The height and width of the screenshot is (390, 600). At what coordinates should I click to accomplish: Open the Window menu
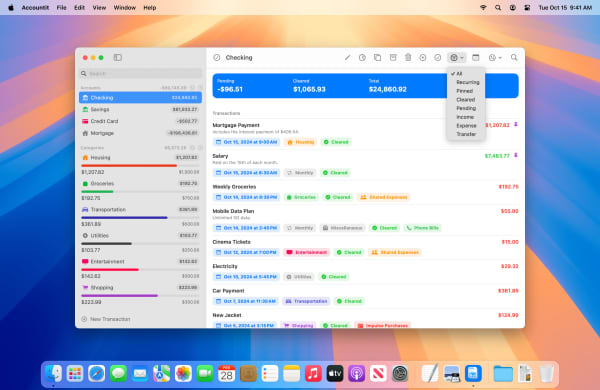click(124, 8)
